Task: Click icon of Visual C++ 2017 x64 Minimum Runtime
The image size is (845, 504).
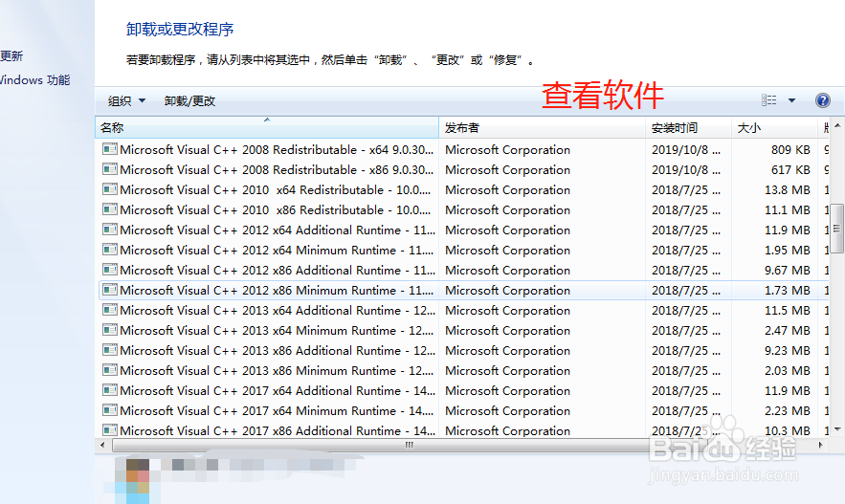Action: click(x=110, y=410)
